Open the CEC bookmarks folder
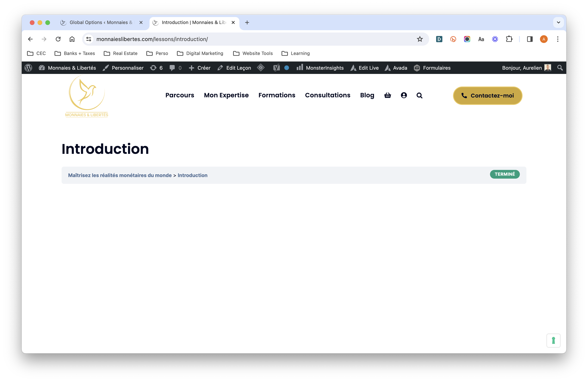588x382 pixels. tap(37, 53)
